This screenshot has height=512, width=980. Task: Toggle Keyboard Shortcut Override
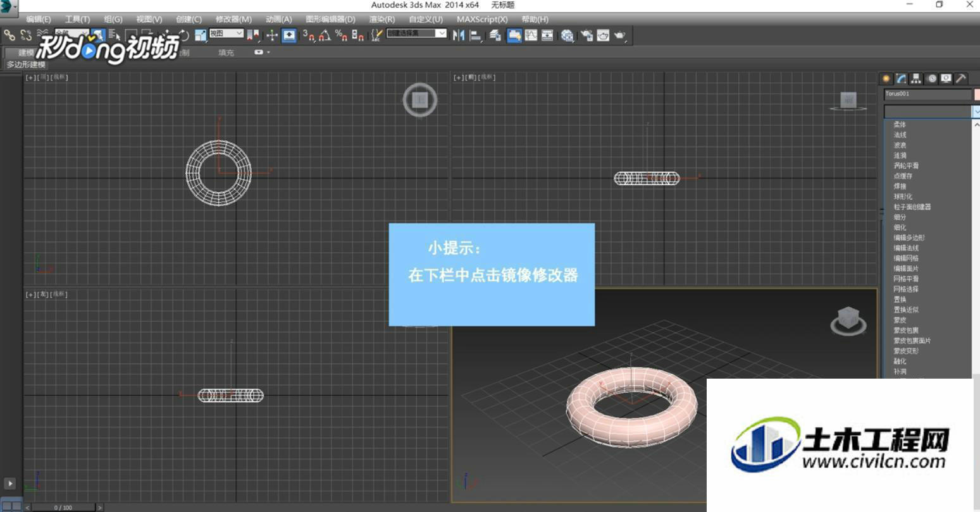pos(290,35)
